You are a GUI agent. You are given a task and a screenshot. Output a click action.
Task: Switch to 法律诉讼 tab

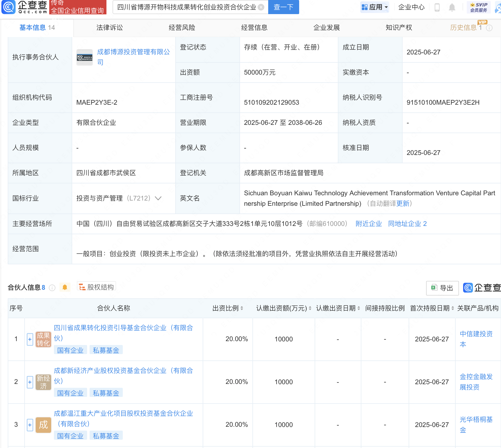(x=109, y=28)
